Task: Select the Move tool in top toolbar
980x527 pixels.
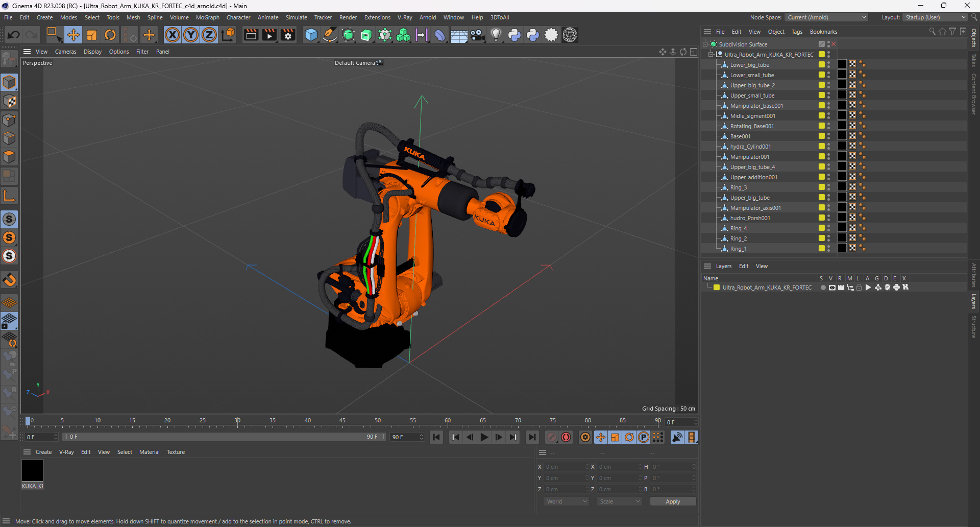Action: (x=73, y=35)
